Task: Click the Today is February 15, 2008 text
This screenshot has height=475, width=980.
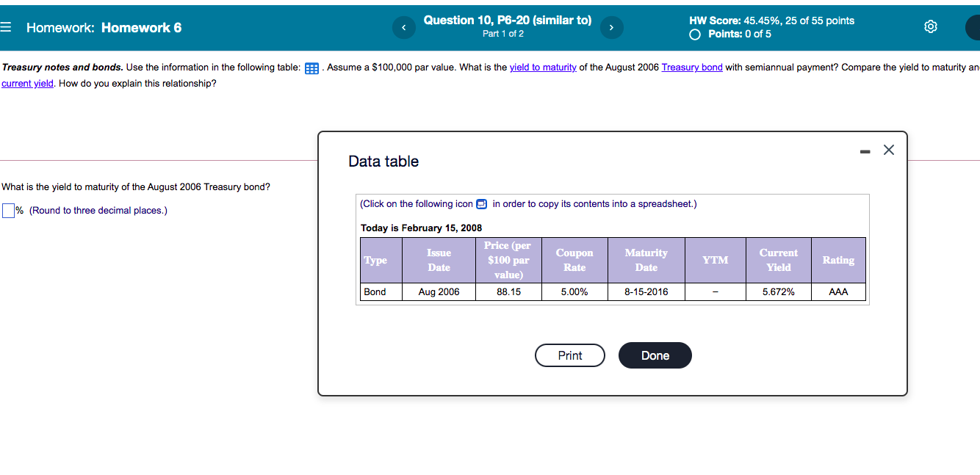Action: [x=422, y=228]
